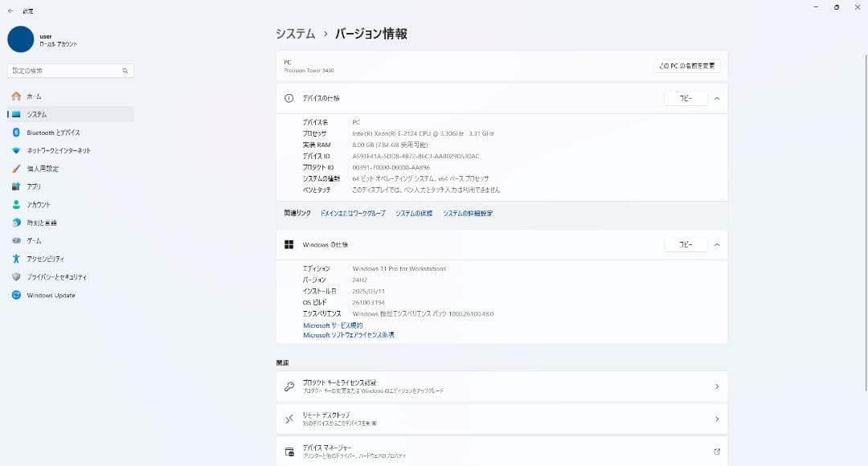
Task: Open Windows Update in sidebar
Action: (x=51, y=296)
